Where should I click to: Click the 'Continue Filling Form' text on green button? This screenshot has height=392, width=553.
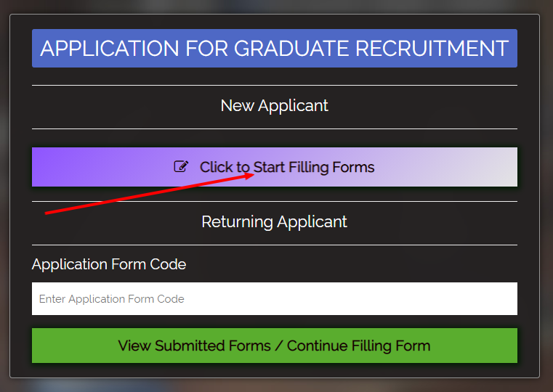click(359, 346)
